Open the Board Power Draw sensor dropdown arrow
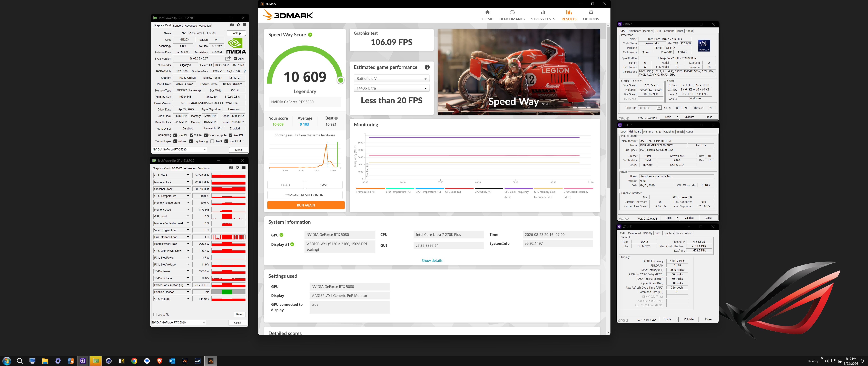Viewport: 868px width, 366px height. click(x=188, y=244)
